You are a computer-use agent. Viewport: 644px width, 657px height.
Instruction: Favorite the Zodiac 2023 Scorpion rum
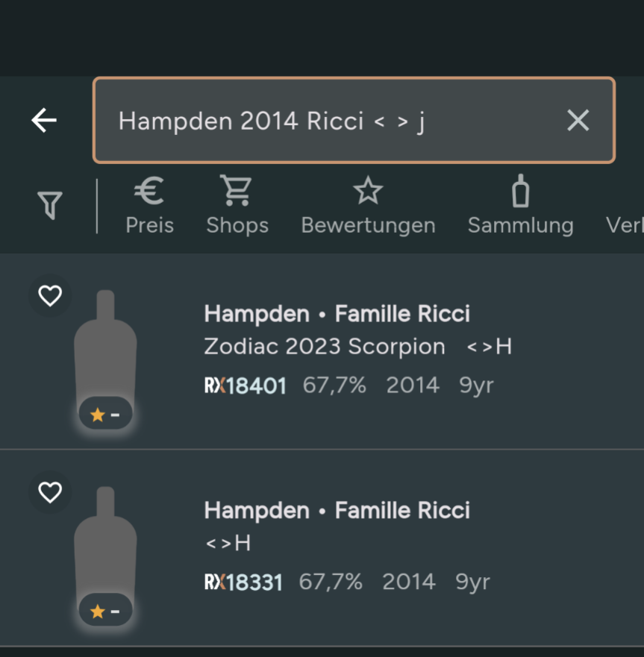point(50,296)
